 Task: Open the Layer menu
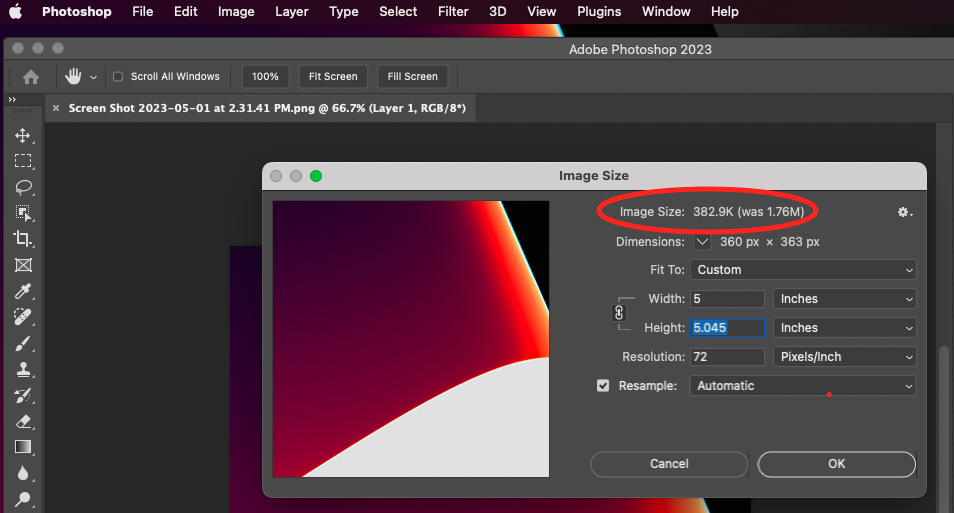(291, 12)
